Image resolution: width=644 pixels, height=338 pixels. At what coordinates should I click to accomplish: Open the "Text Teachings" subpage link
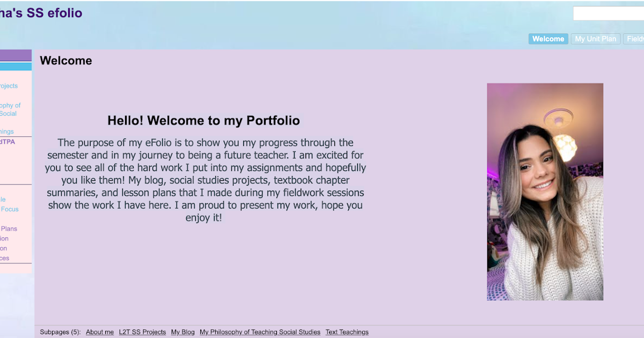pos(347,332)
